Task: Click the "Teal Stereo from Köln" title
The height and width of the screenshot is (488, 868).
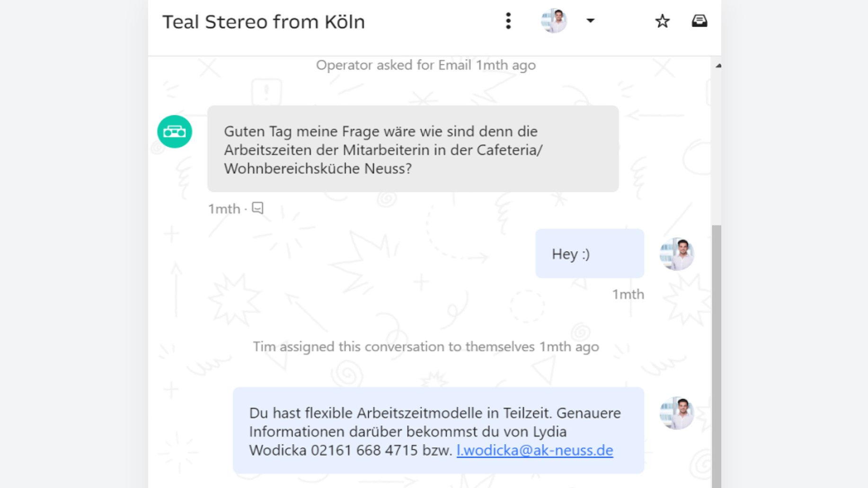Action: point(264,22)
